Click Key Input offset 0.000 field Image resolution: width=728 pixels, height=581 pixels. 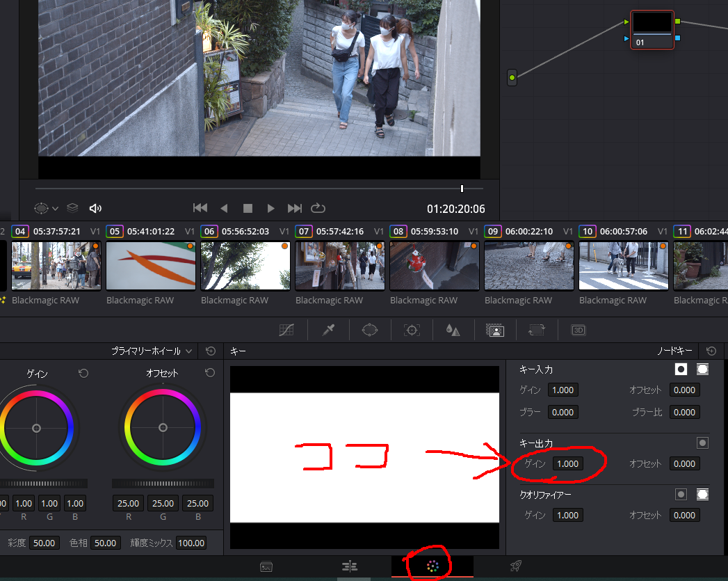click(x=684, y=390)
